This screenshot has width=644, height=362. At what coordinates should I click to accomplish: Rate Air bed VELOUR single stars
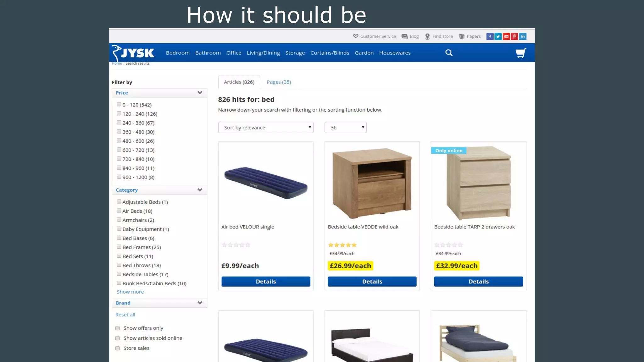pos(236,245)
